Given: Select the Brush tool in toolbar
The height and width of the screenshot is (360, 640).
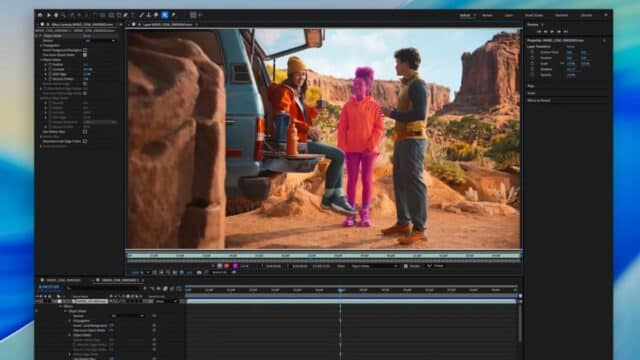Looking at the screenshot, I should [x=142, y=15].
